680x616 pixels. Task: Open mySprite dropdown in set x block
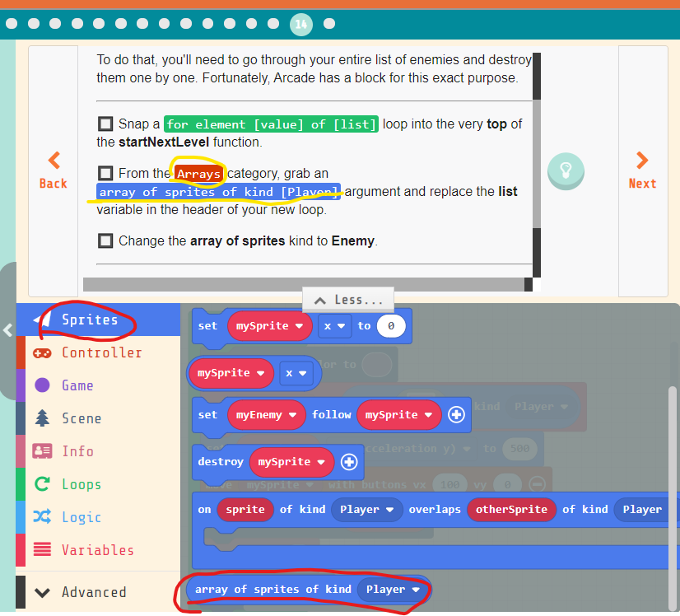coord(270,326)
